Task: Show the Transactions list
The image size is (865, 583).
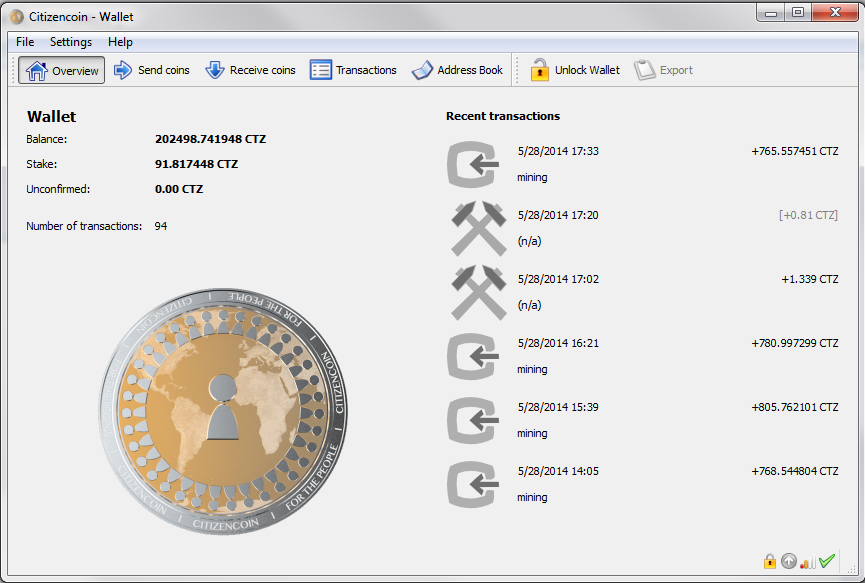Action: click(x=353, y=70)
